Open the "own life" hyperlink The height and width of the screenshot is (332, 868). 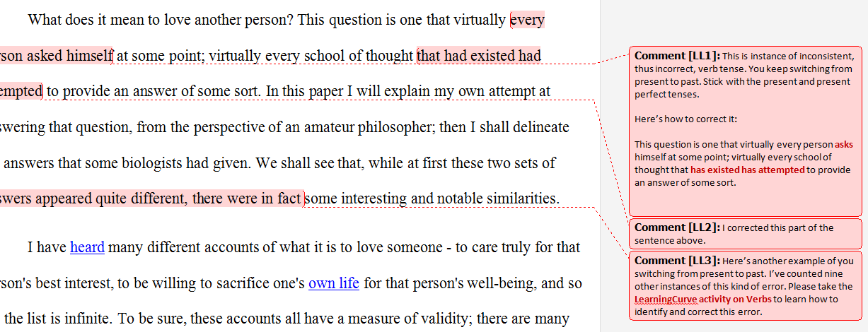[x=334, y=284]
